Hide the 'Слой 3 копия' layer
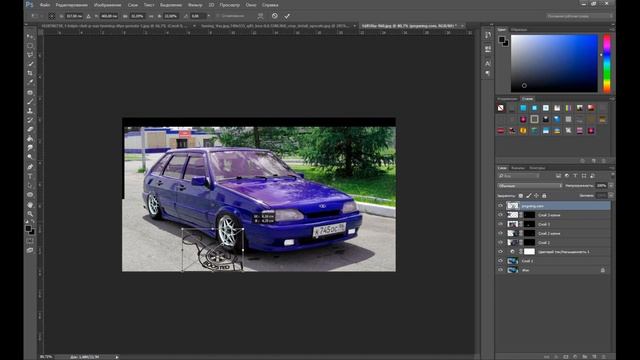Image resolution: width=640 pixels, height=360 pixels. click(x=500, y=215)
